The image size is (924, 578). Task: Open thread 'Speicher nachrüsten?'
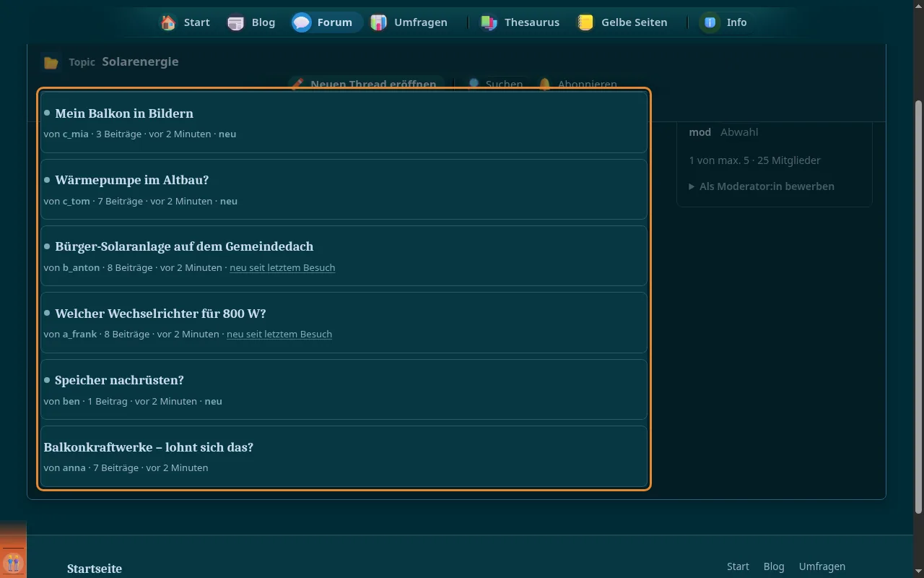pos(119,380)
